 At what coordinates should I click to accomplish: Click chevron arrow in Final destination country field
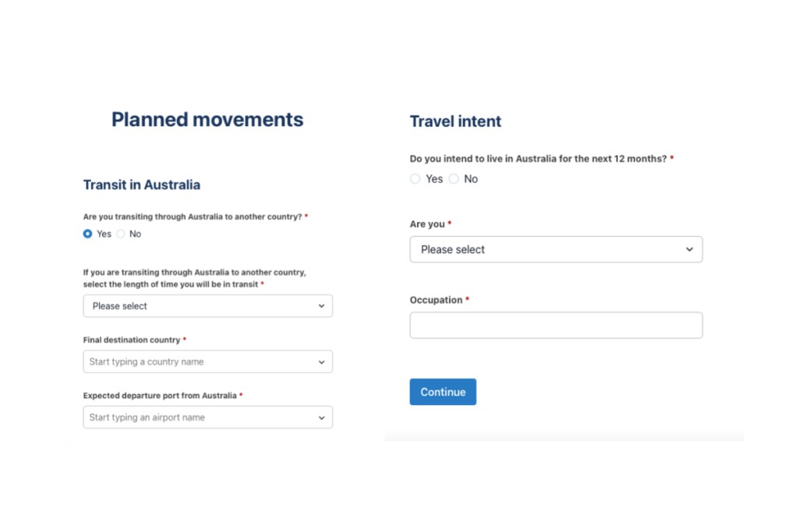click(x=321, y=362)
